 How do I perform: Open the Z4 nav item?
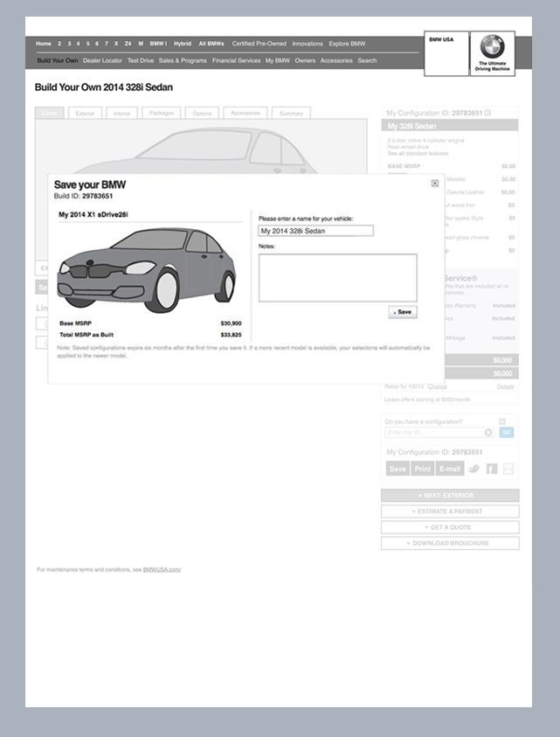pyautogui.click(x=128, y=44)
